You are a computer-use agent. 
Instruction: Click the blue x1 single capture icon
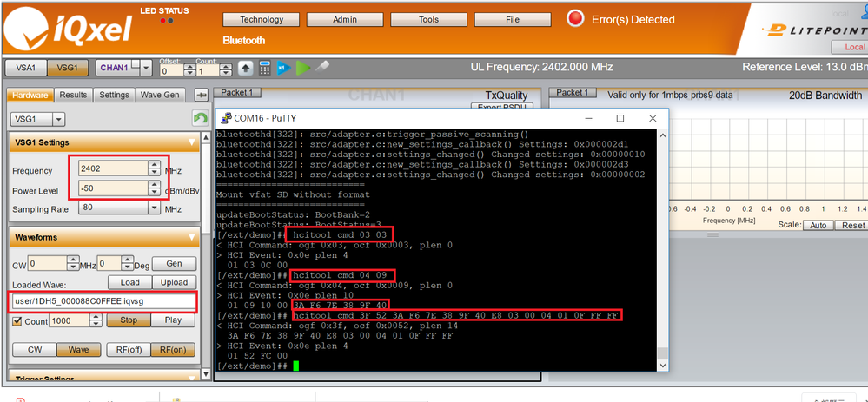pos(283,68)
